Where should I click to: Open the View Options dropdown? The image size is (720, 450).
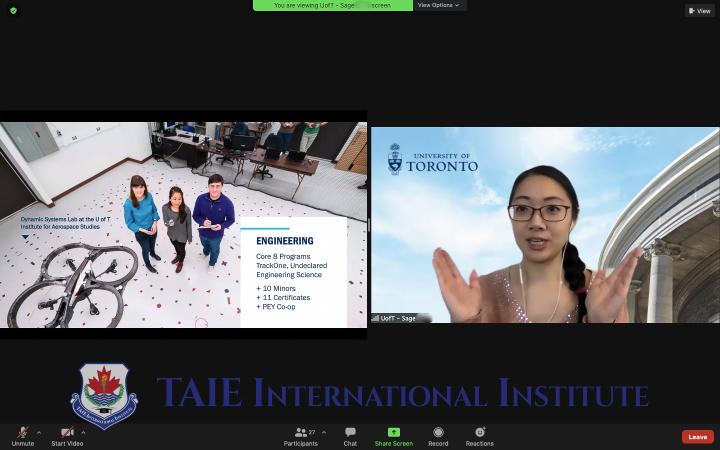(x=438, y=5)
